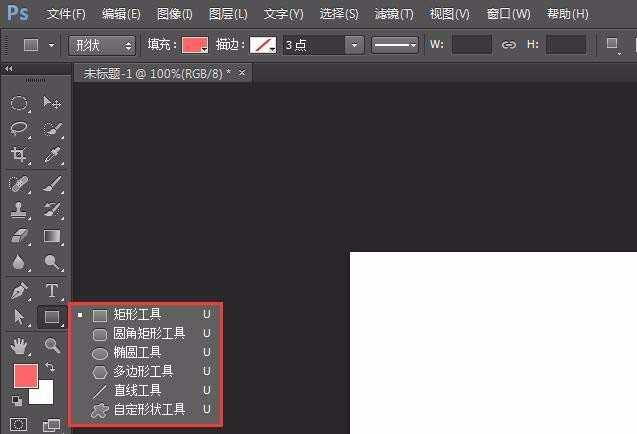Select the Crop tool
637x434 pixels.
19,155
